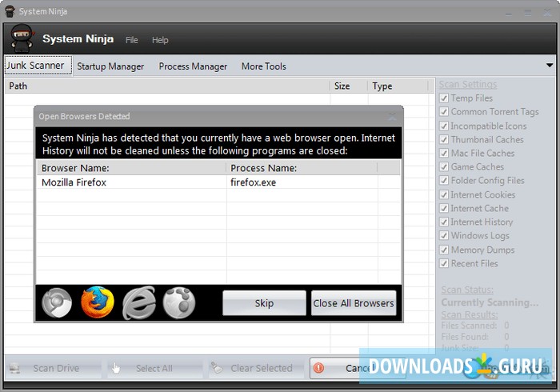Toggle Internet History checkbox
Viewport: 560px width, 392px height.
(444, 222)
